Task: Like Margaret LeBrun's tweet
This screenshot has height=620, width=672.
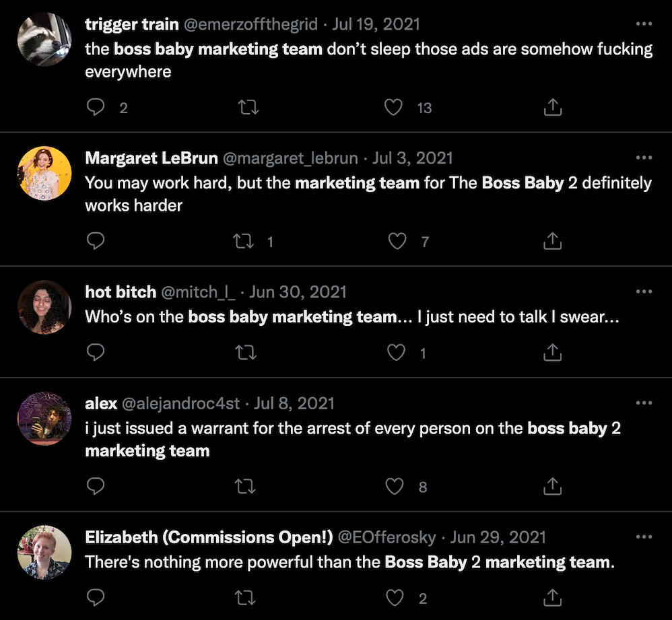Action: 397,241
